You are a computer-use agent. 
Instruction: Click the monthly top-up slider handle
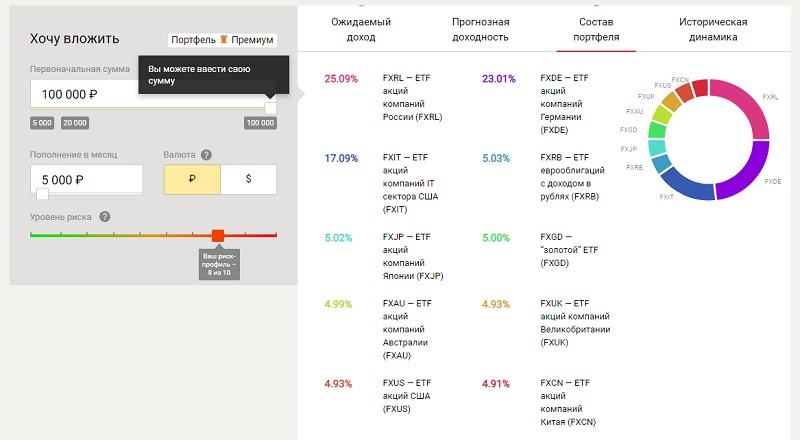pyautogui.click(x=42, y=193)
